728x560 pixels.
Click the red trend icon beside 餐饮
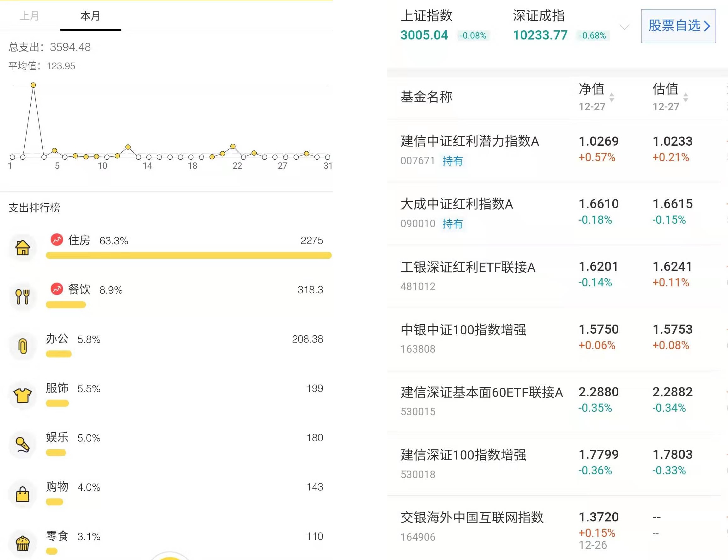point(57,289)
